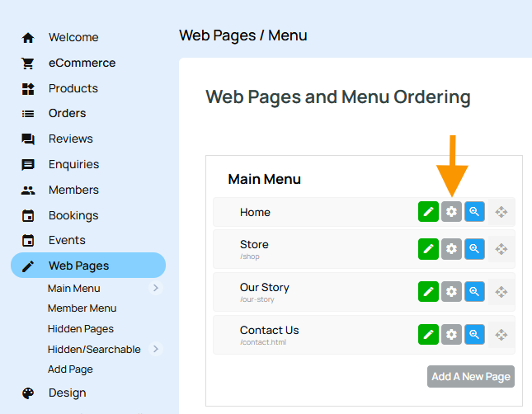Open the Design section
The height and width of the screenshot is (414, 532).
tap(67, 393)
